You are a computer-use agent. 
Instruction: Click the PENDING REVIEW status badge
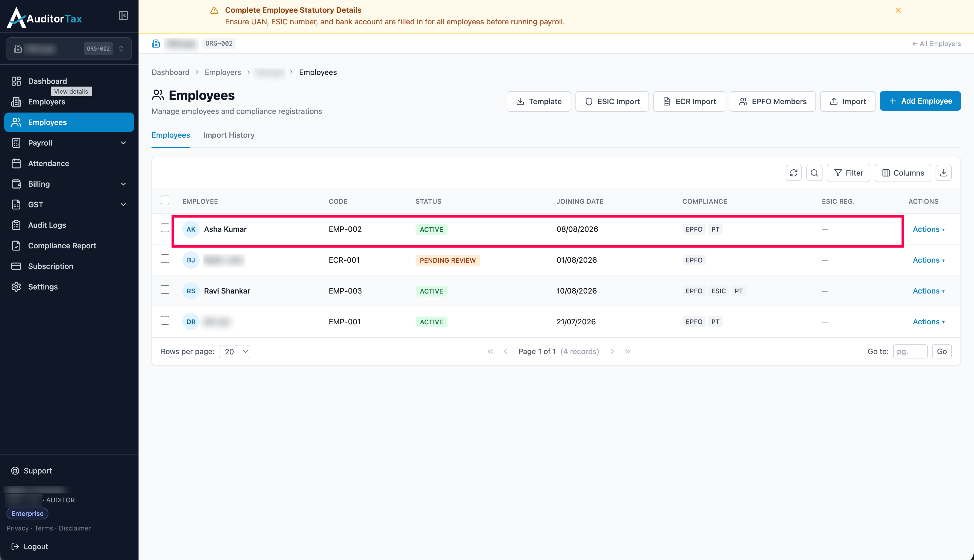[x=447, y=260]
